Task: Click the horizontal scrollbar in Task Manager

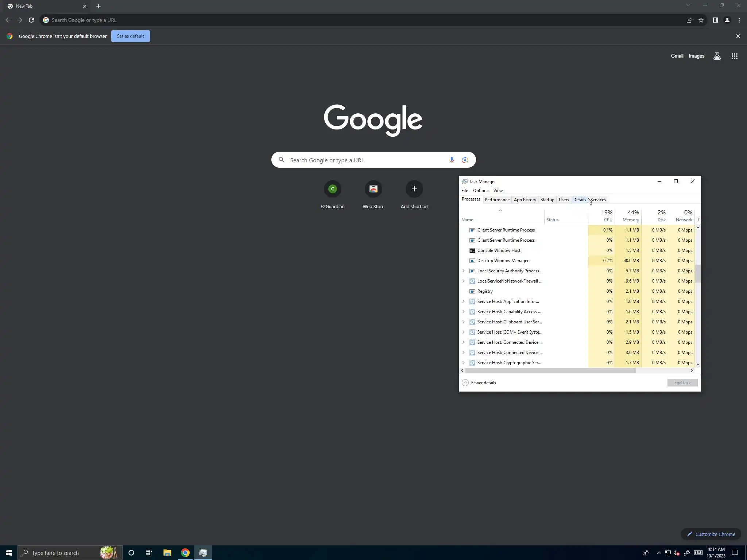Action: pos(550,370)
